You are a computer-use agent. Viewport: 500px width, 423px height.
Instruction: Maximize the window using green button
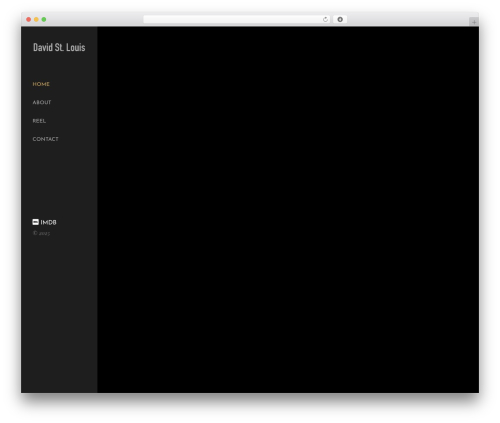44,20
